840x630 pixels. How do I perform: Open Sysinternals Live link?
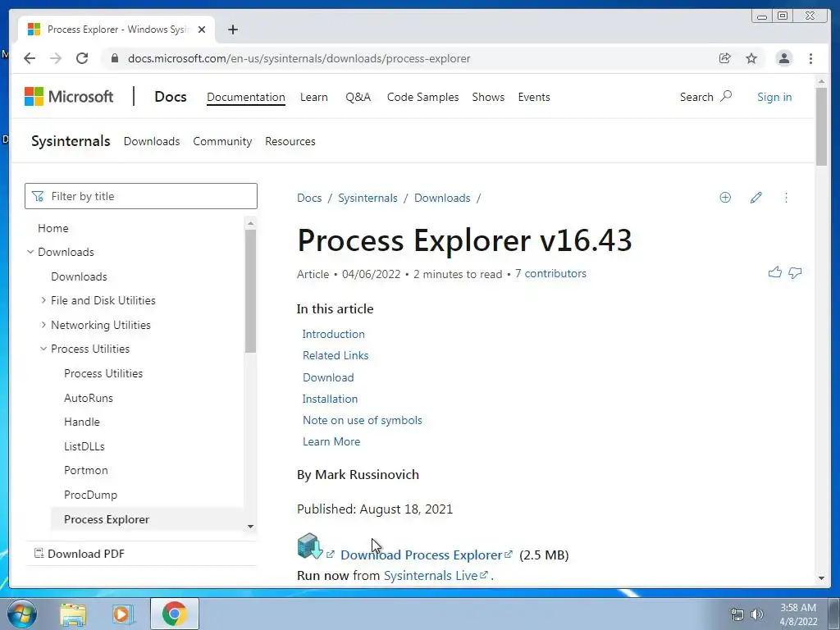431,575
